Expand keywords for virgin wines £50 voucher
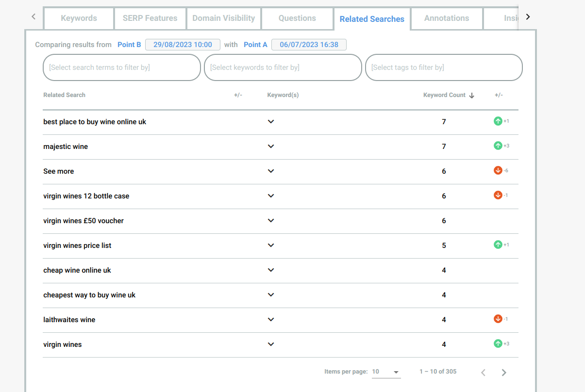585x392 pixels. point(271,221)
